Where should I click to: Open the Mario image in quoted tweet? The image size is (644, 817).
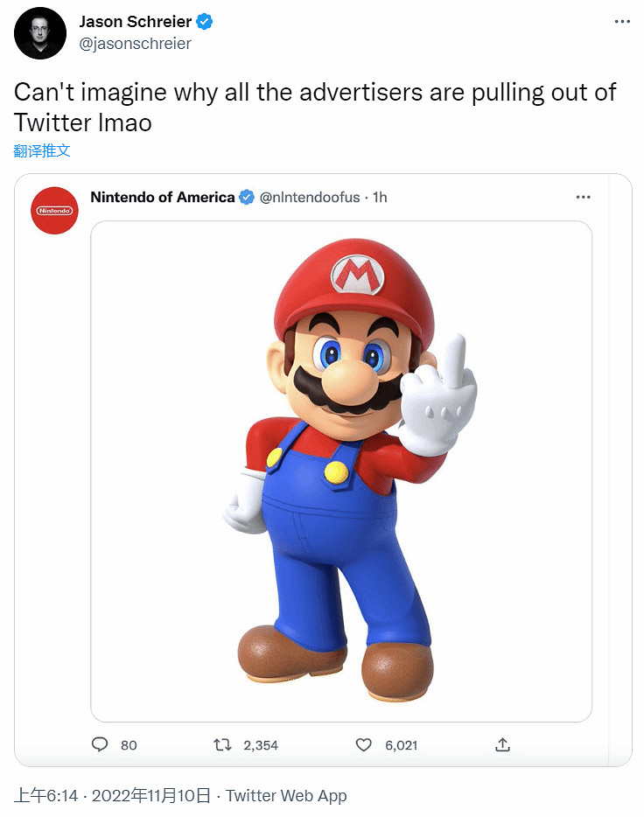[341, 471]
